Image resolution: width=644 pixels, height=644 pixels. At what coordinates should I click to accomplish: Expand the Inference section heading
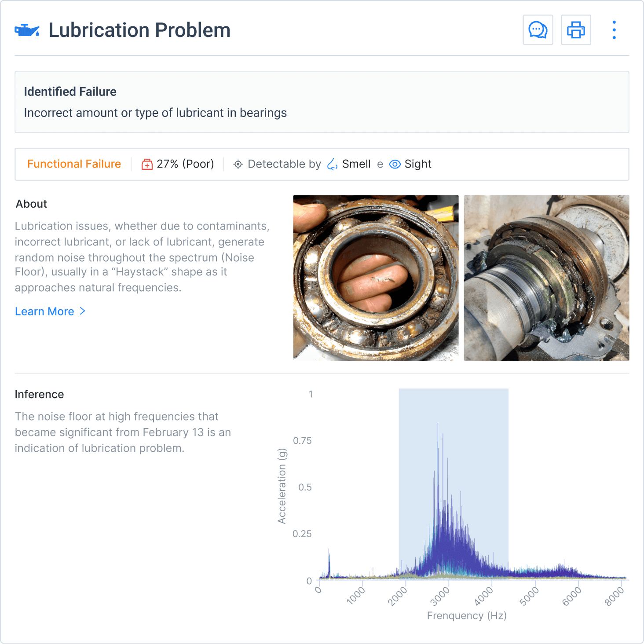coord(39,394)
